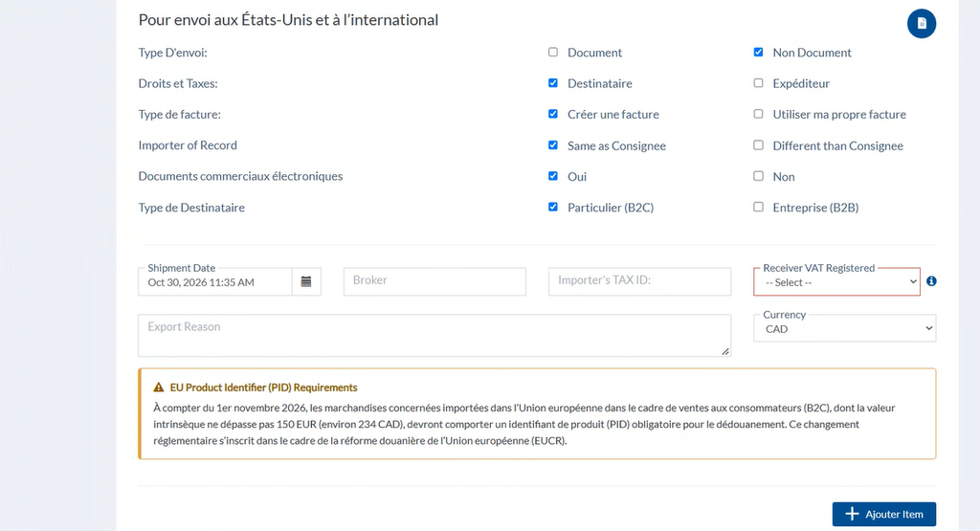Uncheck the Non Document checkbox

pyautogui.click(x=758, y=52)
